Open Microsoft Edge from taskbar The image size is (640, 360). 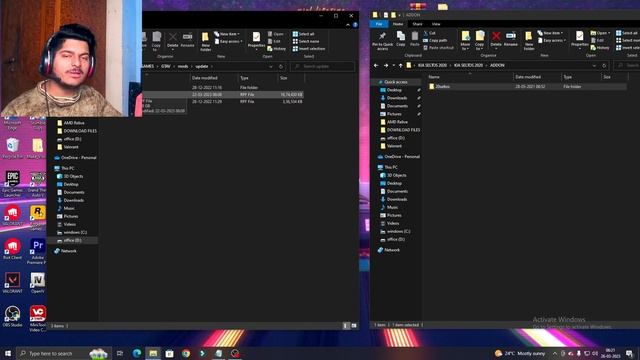(137, 353)
